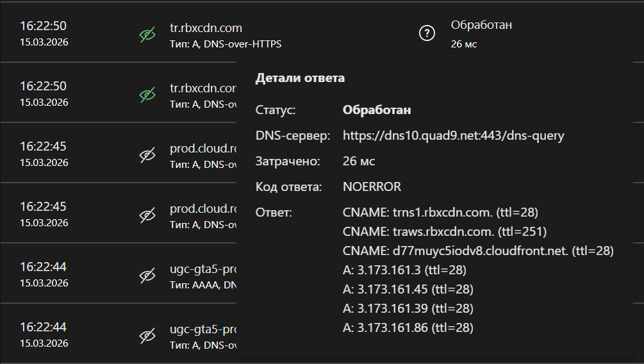644x364 pixels.
Task: Click the CNAME trns1.rbxcdn.com answer line
Action: [440, 212]
